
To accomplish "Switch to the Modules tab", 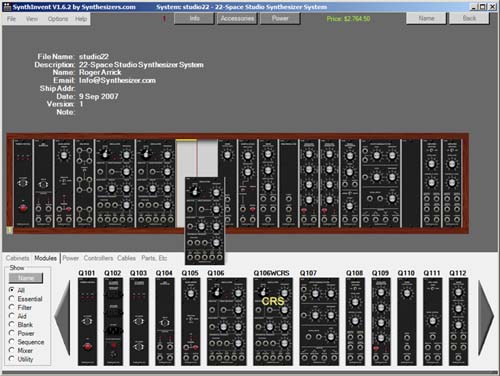I will [45, 258].
